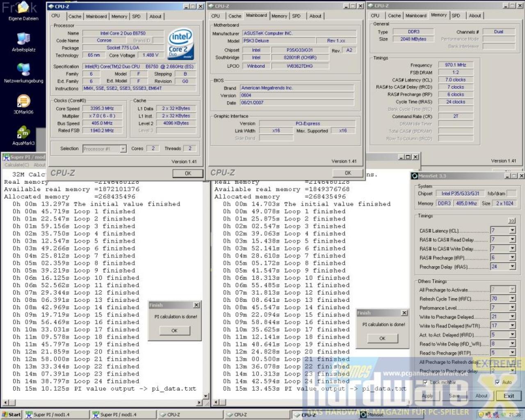Open About tab in the left CPU-Z window
The width and height of the screenshot is (525, 420).
point(155,16)
